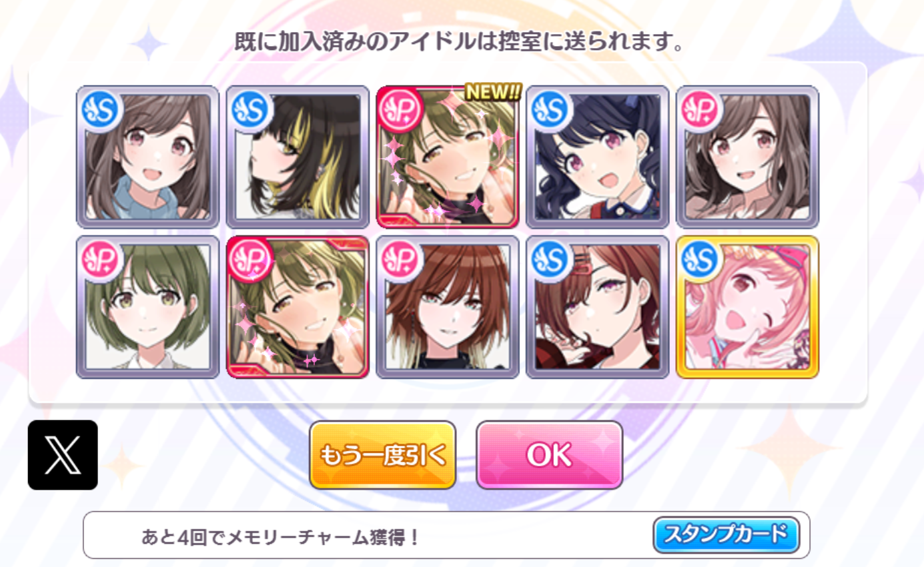924x567 pixels.
Task: Click the X (Twitter) share icon
Action: click(63, 455)
